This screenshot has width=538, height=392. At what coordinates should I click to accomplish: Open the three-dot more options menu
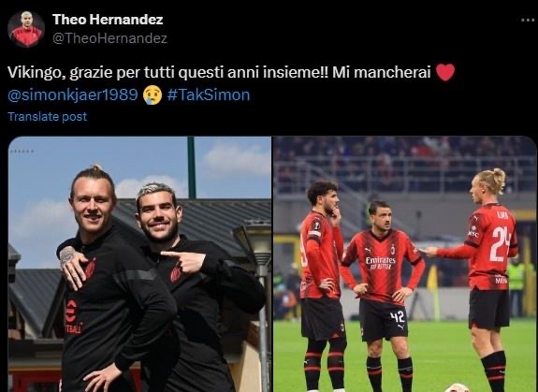click(528, 21)
